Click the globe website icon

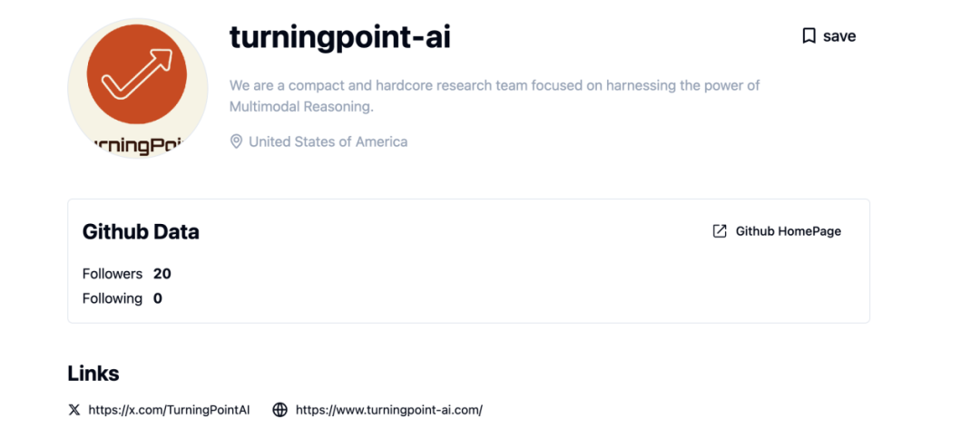click(280, 410)
